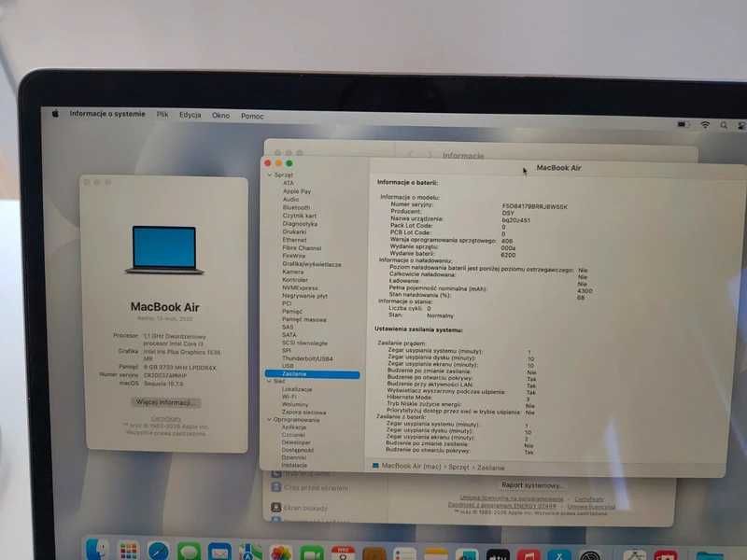Open App Store from the Dock
This screenshot has height=560, width=747.
pyautogui.click(x=559, y=555)
